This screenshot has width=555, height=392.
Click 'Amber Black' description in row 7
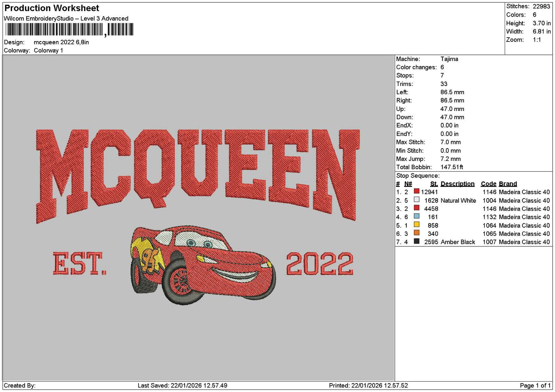458,242
